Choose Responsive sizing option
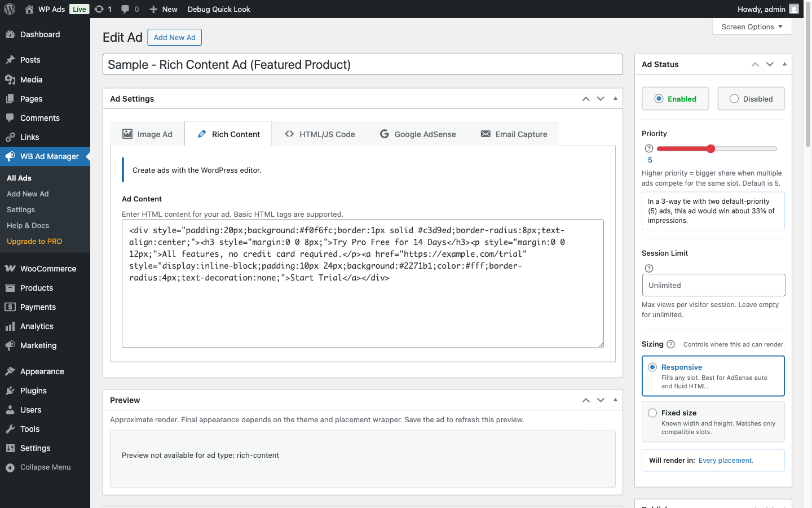Image resolution: width=812 pixels, height=508 pixels. point(713,376)
